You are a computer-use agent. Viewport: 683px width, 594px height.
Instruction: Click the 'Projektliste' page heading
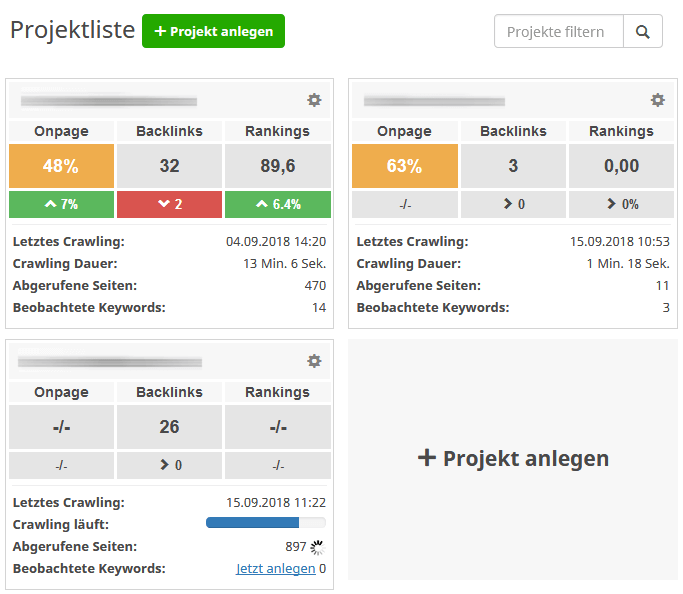pyautogui.click(x=72, y=30)
